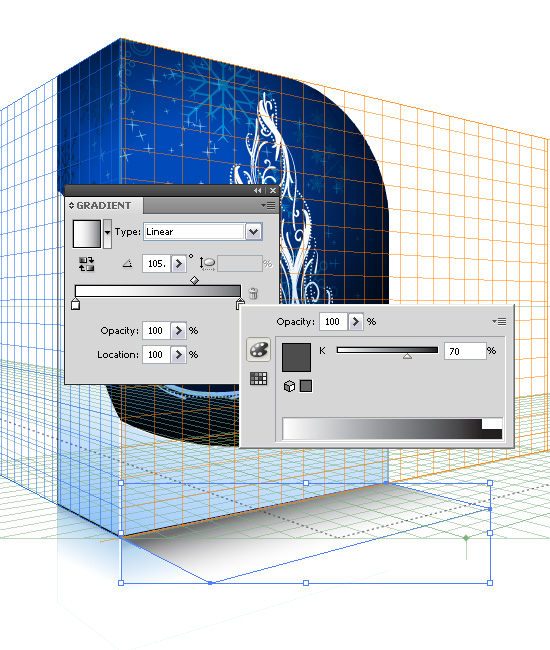
Task: Click the bottom-center selection bounding box handle
Action: coord(306,583)
